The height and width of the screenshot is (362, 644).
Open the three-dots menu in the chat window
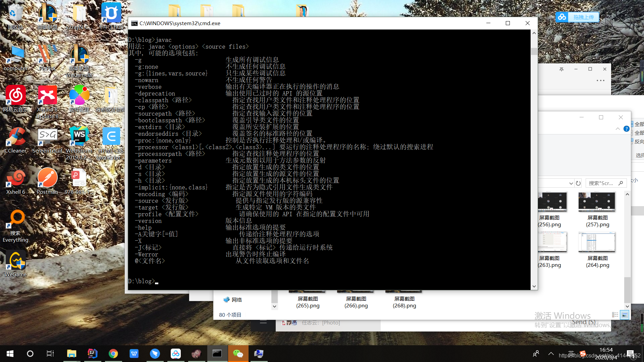[x=600, y=80]
